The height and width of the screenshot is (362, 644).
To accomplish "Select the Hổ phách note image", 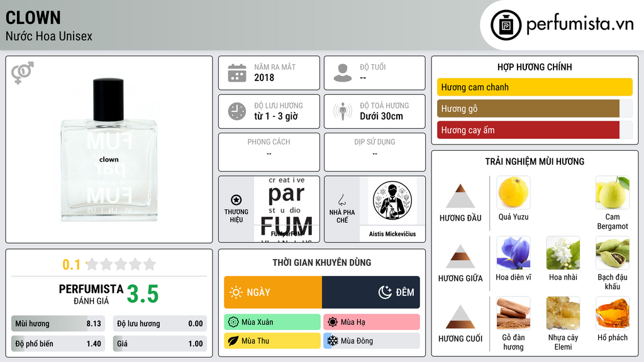I will 613,313.
